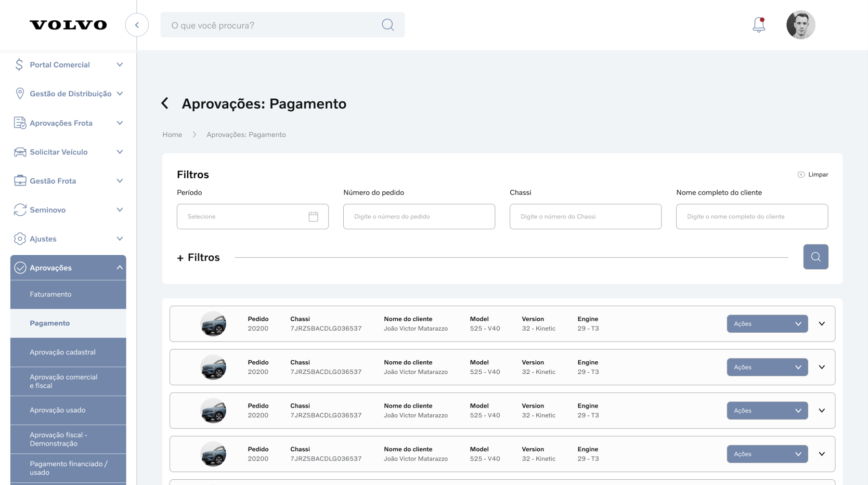The width and height of the screenshot is (868, 485).
Task: Click Limpar to clear filters
Action: point(813,175)
